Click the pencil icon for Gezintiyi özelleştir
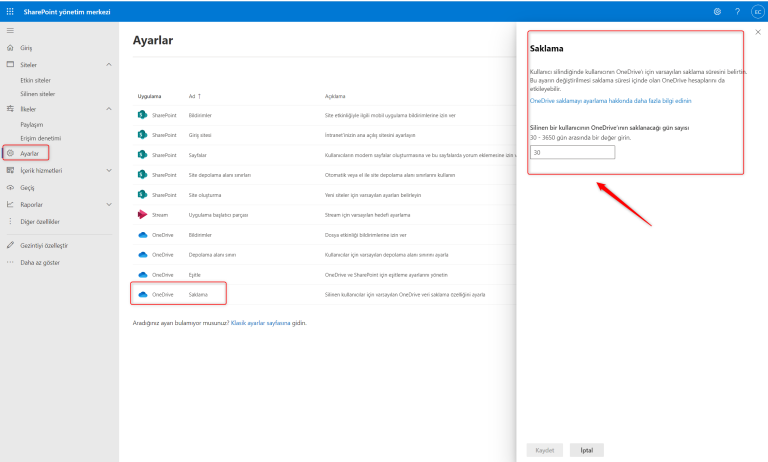This screenshot has width=768, height=462. (x=10, y=245)
